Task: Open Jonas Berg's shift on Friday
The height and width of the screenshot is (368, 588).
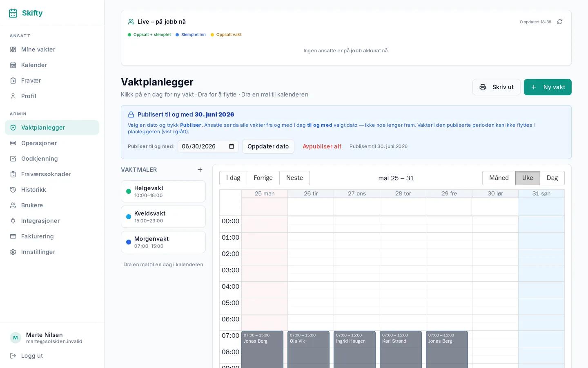Action: coord(447,349)
